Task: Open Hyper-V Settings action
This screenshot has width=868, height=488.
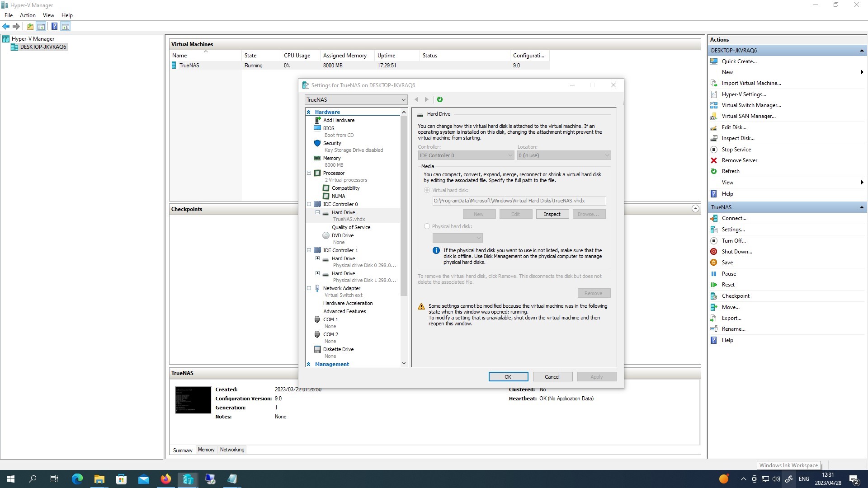Action: point(744,94)
